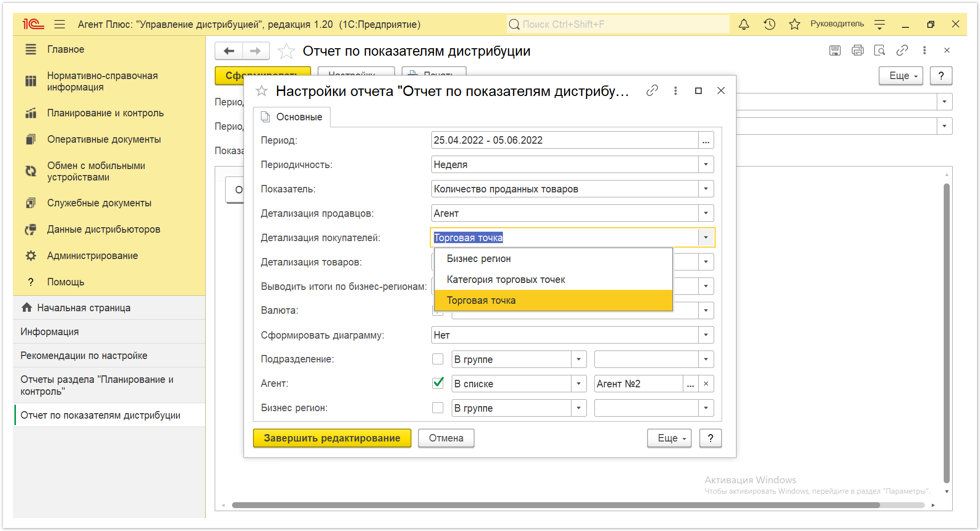The width and height of the screenshot is (980, 531).
Task: Click the Отмена button
Action: click(446, 438)
